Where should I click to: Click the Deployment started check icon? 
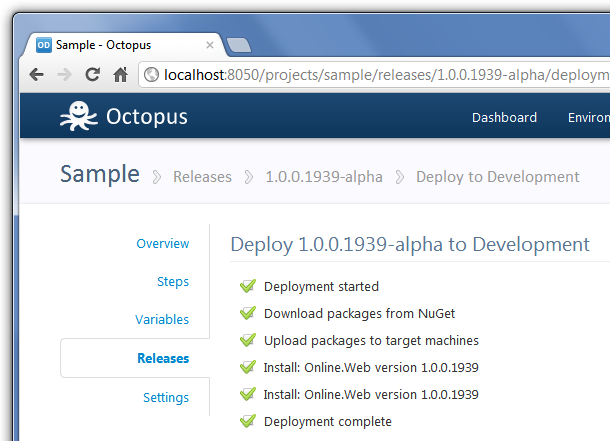[248, 286]
